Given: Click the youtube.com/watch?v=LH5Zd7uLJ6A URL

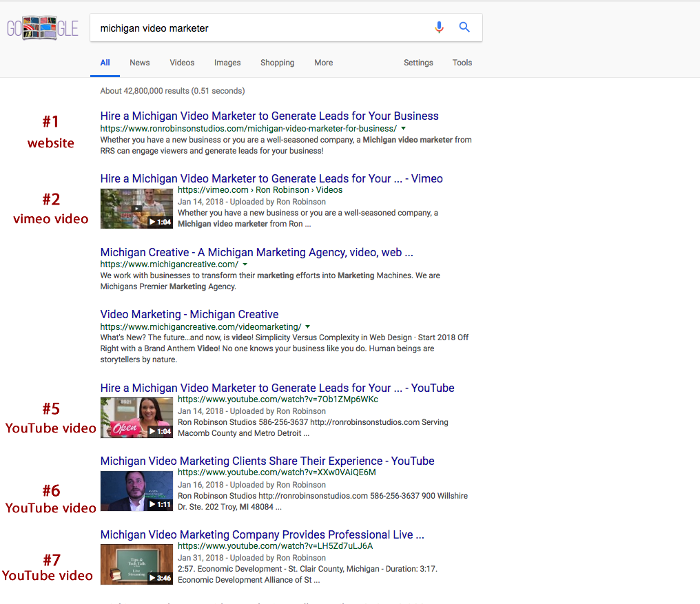Looking at the screenshot, I should click(276, 546).
